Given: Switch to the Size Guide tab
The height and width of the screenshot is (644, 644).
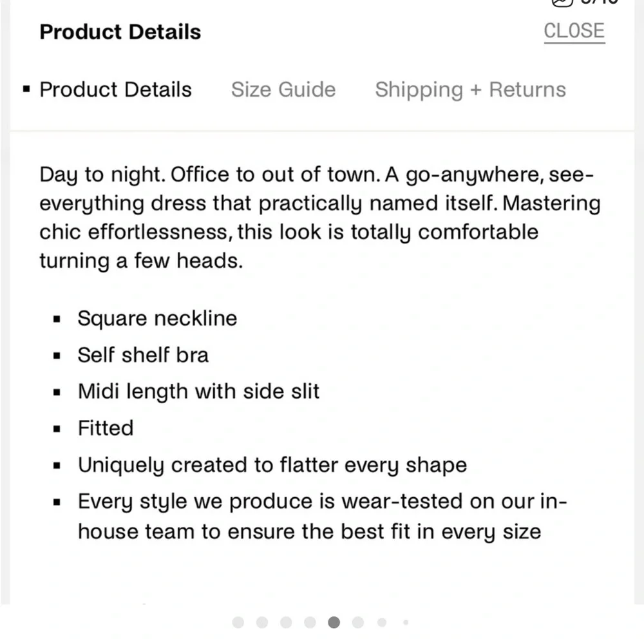Looking at the screenshot, I should (283, 90).
